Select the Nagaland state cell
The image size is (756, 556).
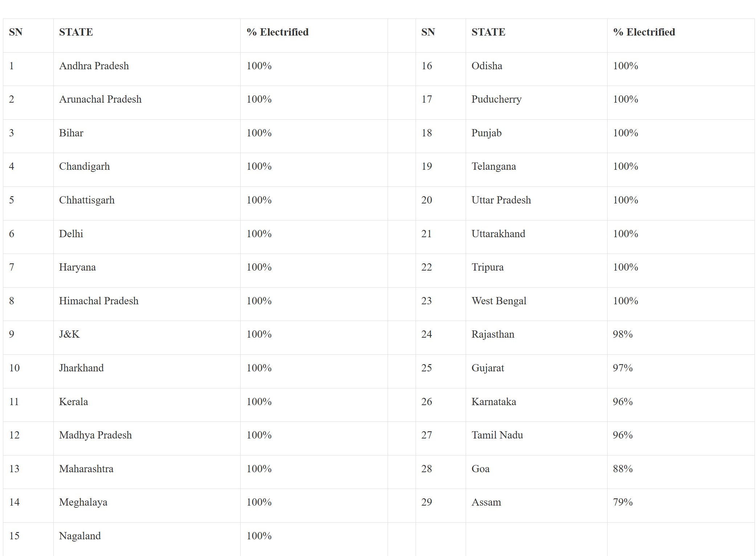coord(80,536)
